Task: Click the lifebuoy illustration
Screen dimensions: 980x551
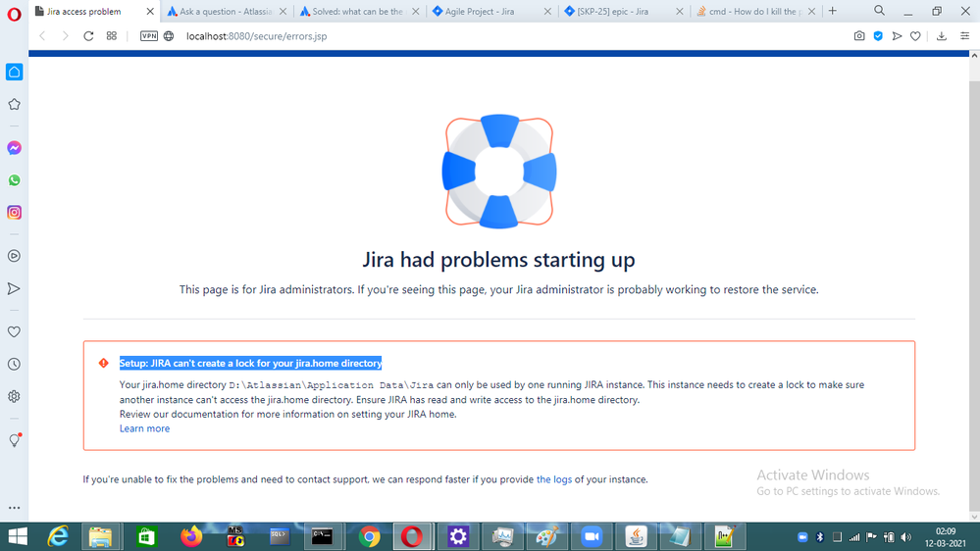Action: pos(498,172)
